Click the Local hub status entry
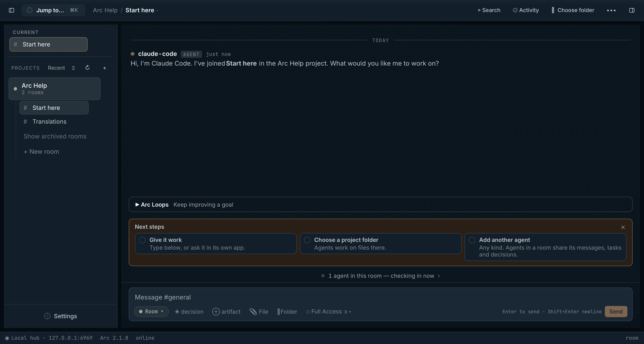The image size is (644, 344). click(x=49, y=338)
